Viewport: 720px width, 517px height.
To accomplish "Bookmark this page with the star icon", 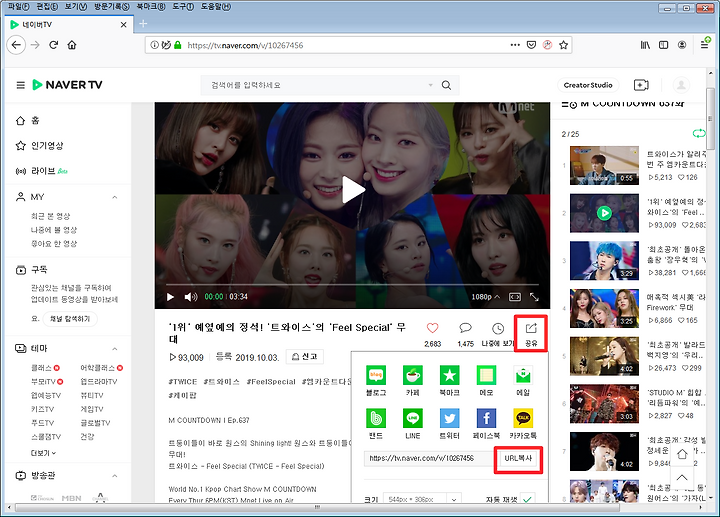I will (x=563, y=45).
